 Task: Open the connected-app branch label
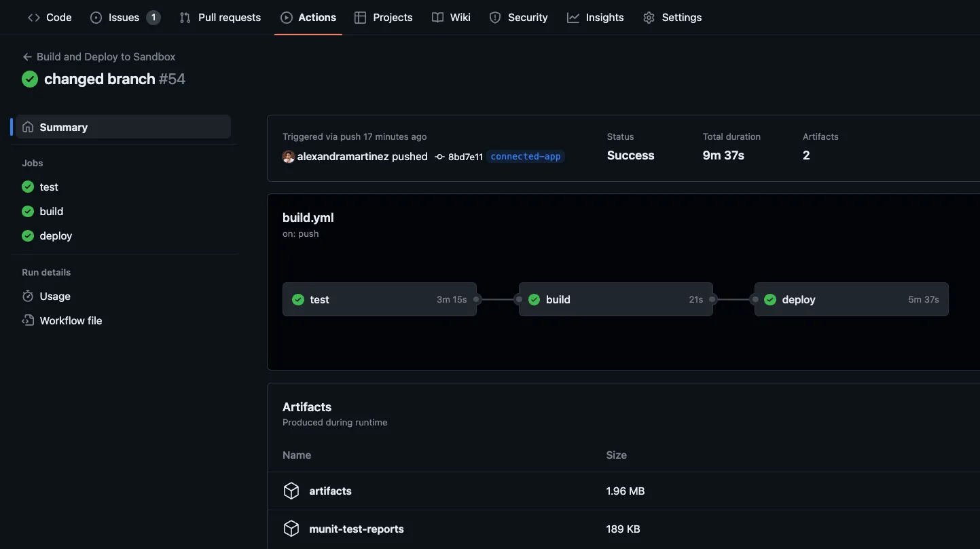click(526, 157)
